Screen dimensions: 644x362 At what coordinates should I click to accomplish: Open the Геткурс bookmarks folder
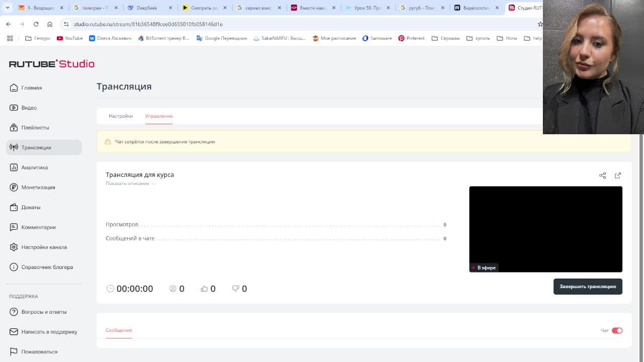(x=38, y=38)
